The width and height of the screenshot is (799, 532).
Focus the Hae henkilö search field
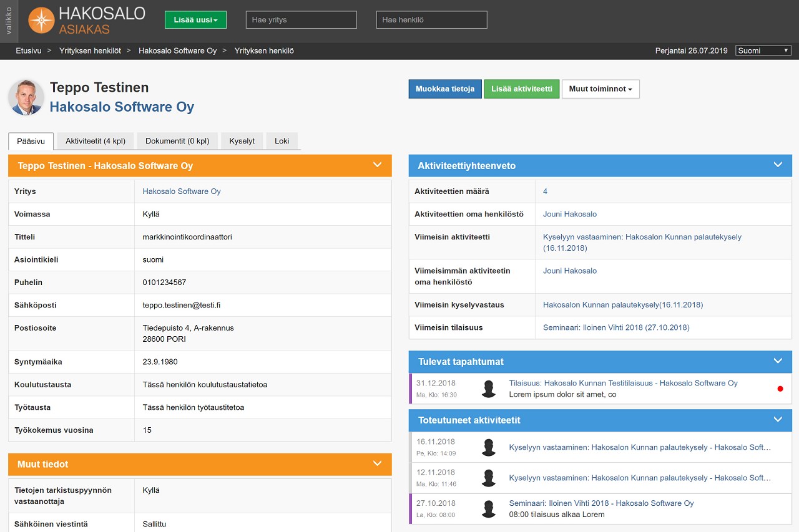coord(432,20)
